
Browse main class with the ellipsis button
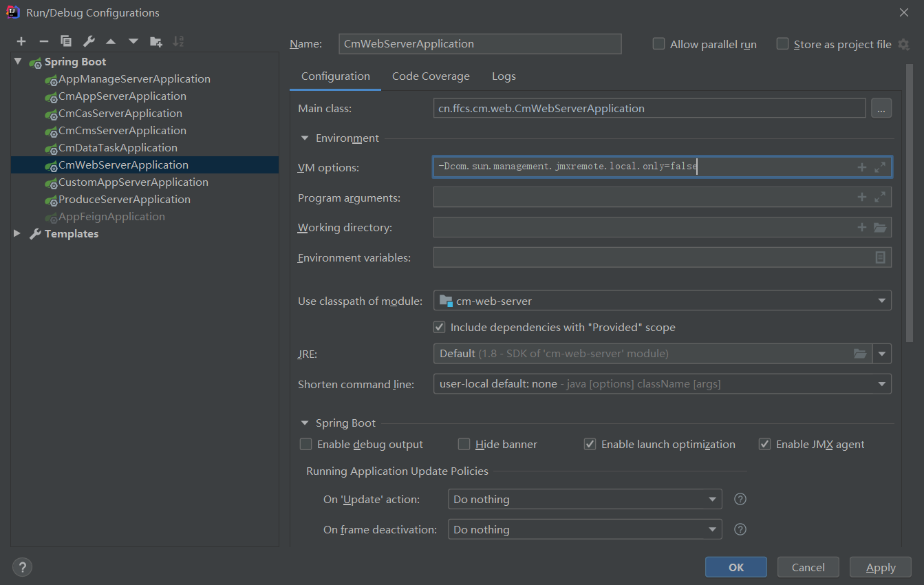[x=881, y=107]
